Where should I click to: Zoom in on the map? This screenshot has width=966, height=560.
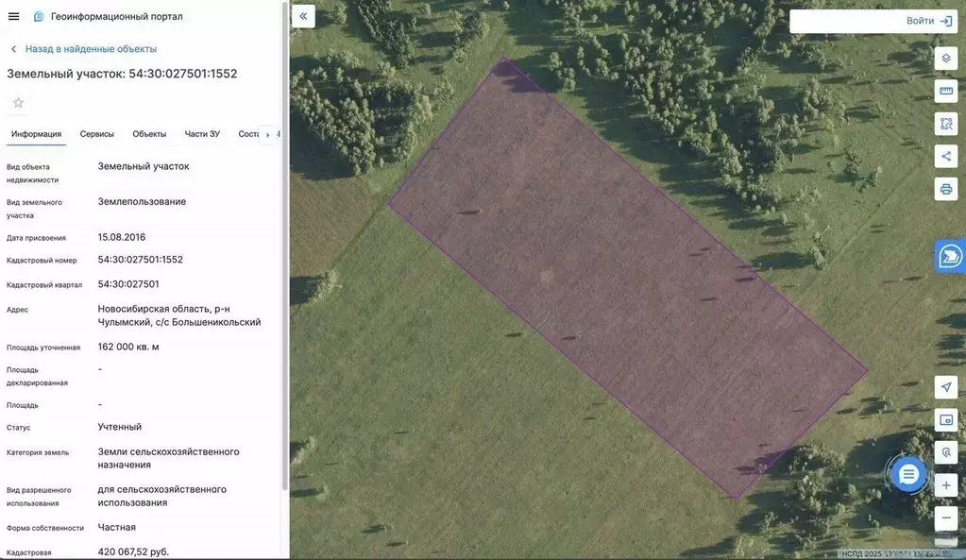945,485
